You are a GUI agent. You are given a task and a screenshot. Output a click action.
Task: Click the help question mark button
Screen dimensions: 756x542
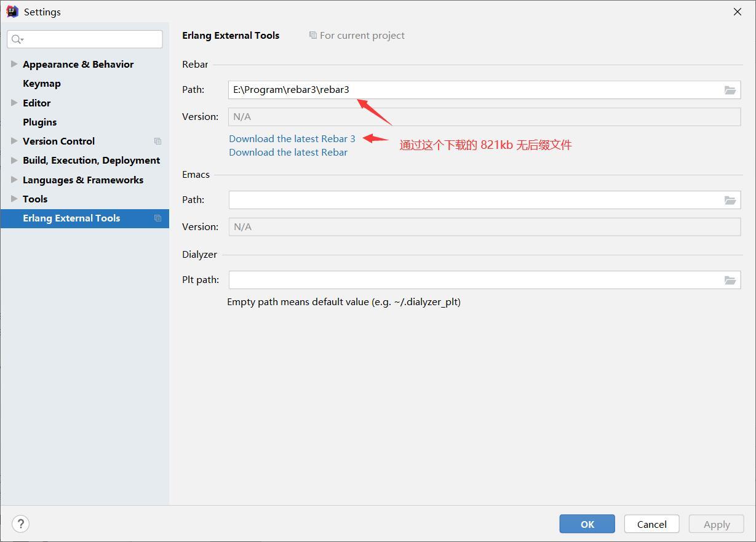(x=20, y=524)
